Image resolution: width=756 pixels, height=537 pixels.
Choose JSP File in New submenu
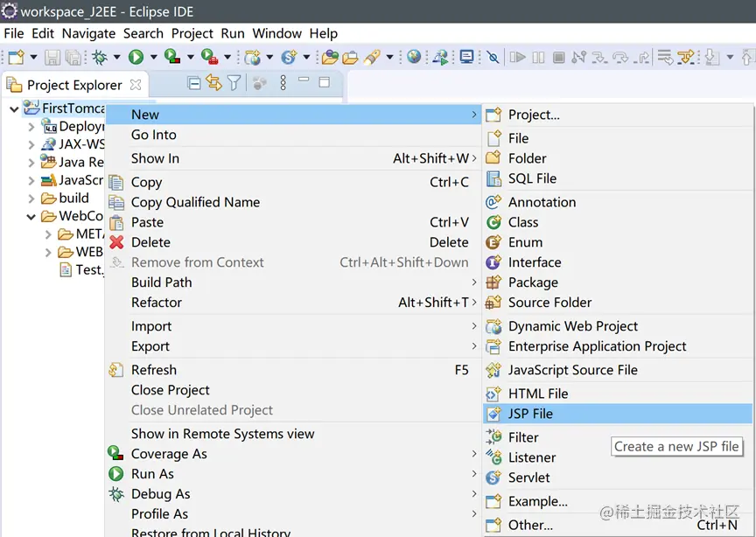click(617, 414)
